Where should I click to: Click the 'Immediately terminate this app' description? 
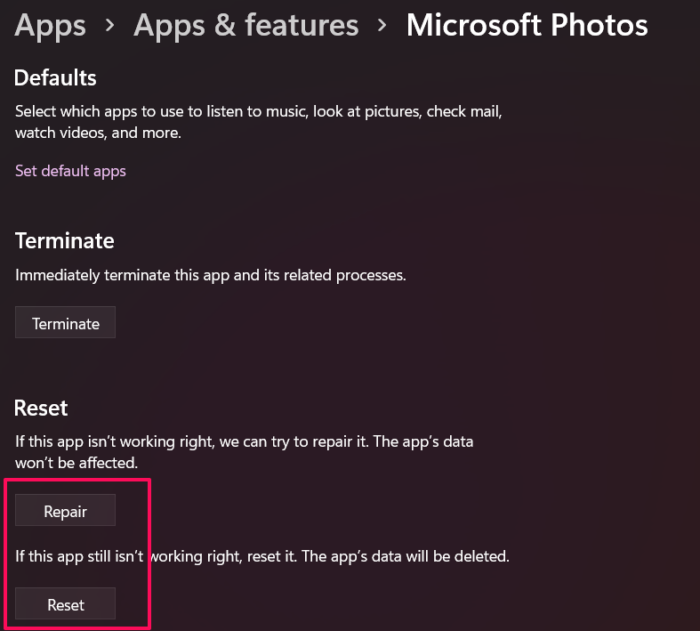click(210, 275)
